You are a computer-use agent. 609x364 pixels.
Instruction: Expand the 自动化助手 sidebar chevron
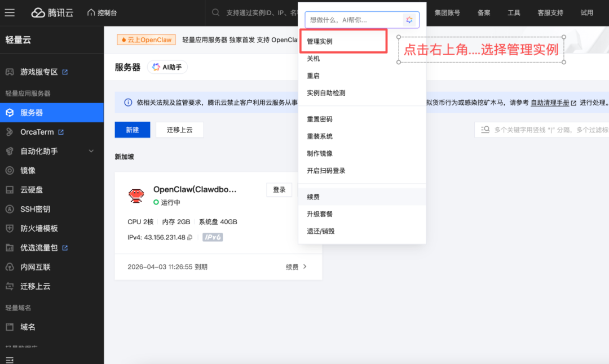[x=91, y=151]
